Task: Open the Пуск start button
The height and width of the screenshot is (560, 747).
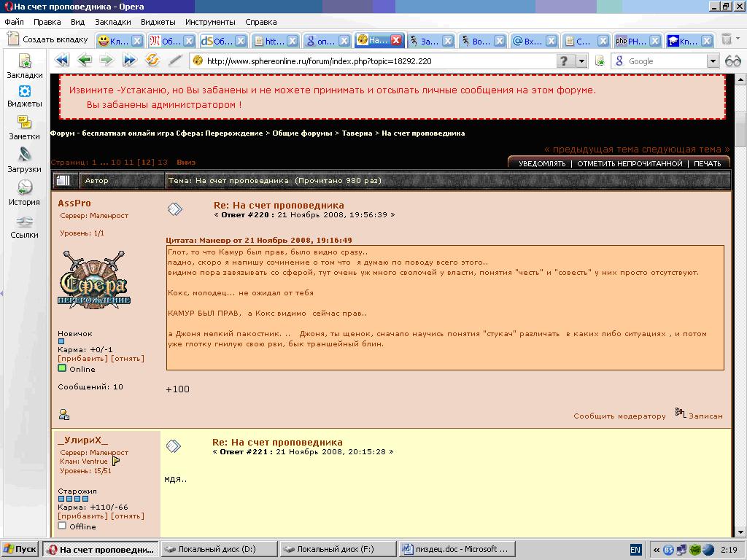Action: [20, 550]
